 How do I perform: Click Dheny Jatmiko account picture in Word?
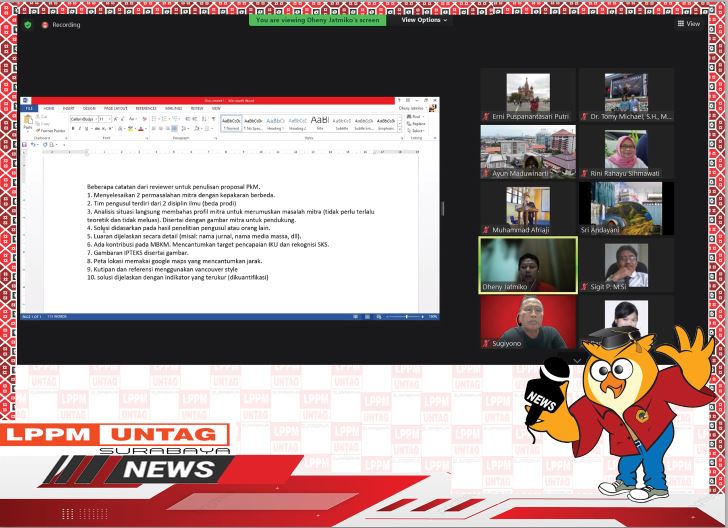(x=433, y=108)
